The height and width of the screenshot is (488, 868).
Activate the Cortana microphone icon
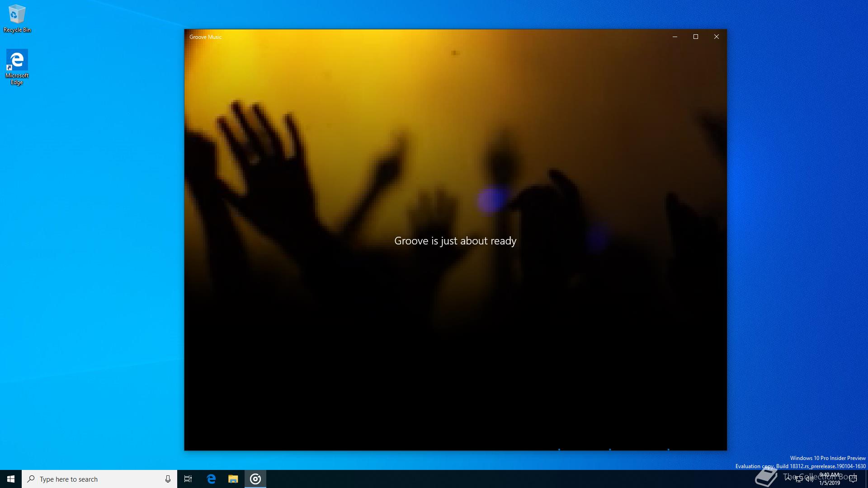pyautogui.click(x=168, y=479)
